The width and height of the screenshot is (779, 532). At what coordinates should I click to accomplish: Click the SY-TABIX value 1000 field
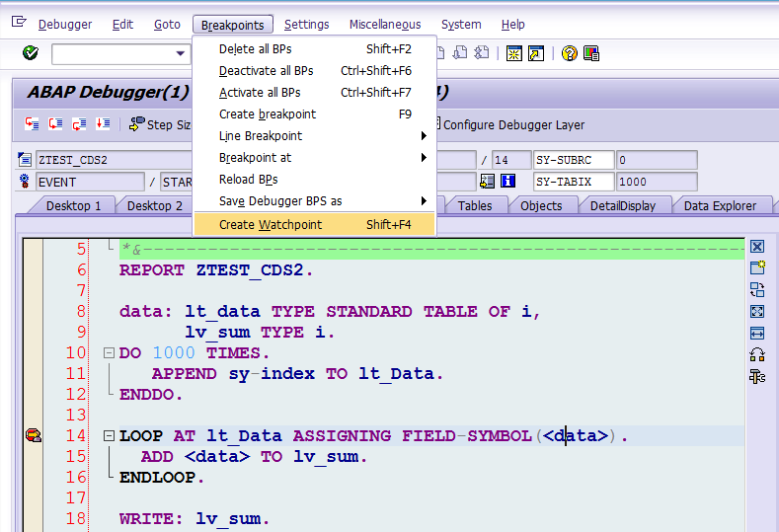657,182
